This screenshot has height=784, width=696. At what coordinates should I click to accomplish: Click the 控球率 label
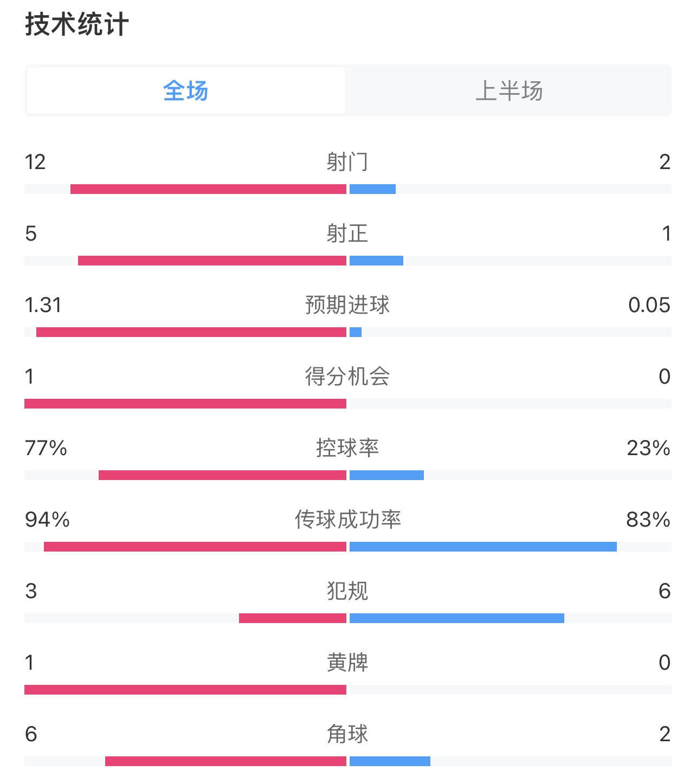coord(347,448)
